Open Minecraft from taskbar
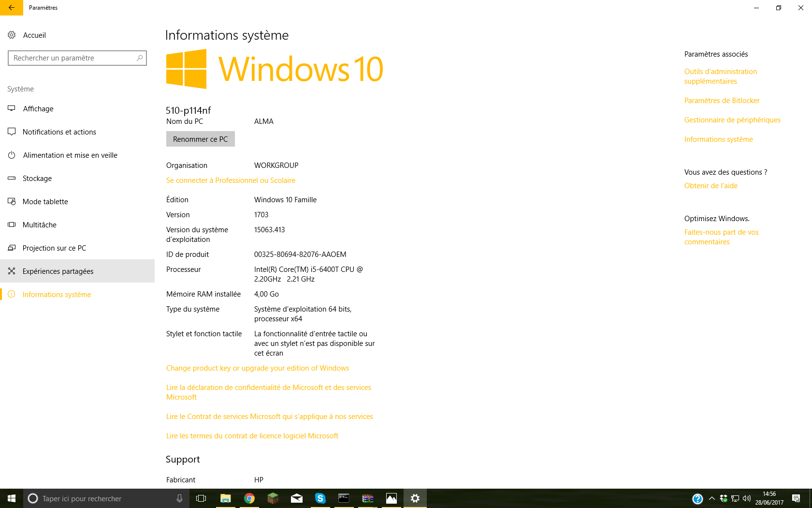812x508 pixels. (x=273, y=498)
